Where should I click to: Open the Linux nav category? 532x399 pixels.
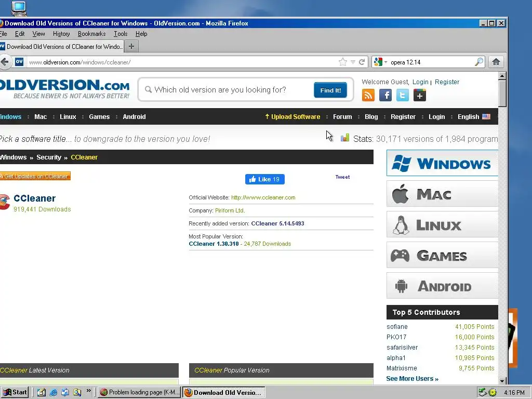(x=68, y=116)
